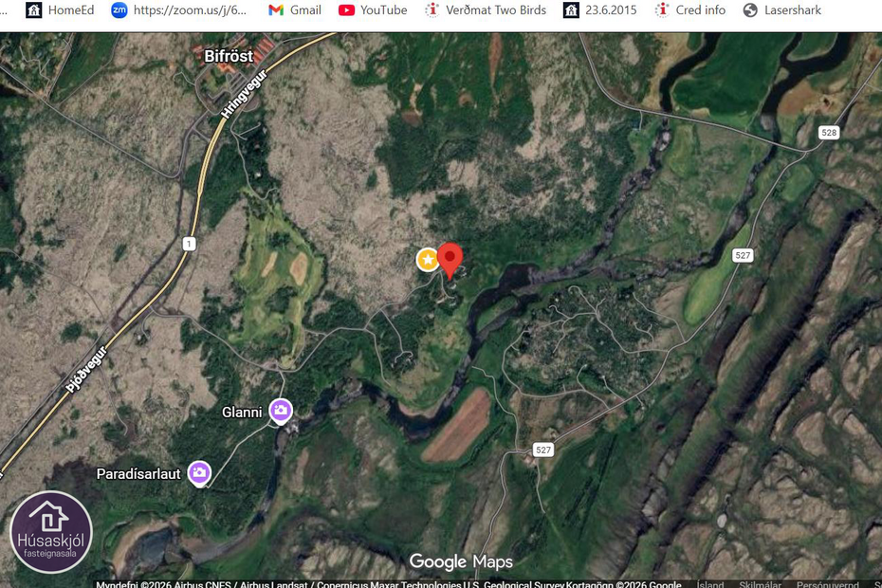Open the Skilmálar terms link
Viewport: 882px width, 588px height.
(x=759, y=584)
